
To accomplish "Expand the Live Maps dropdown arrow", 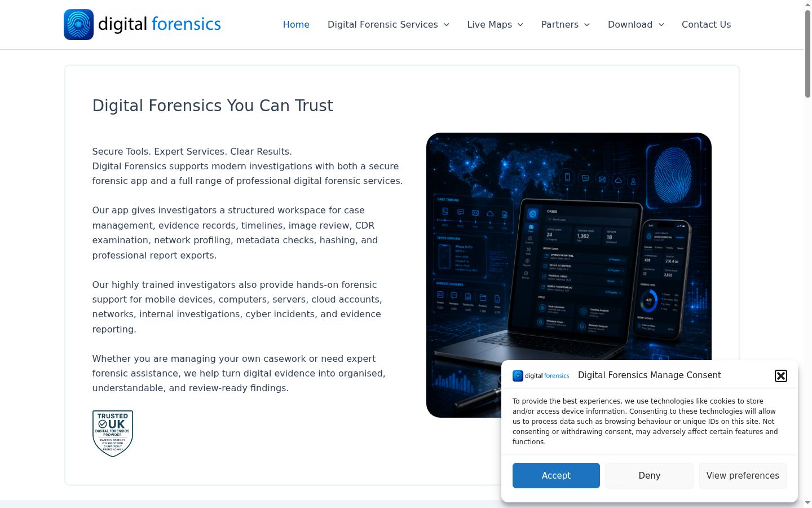I will coord(520,25).
